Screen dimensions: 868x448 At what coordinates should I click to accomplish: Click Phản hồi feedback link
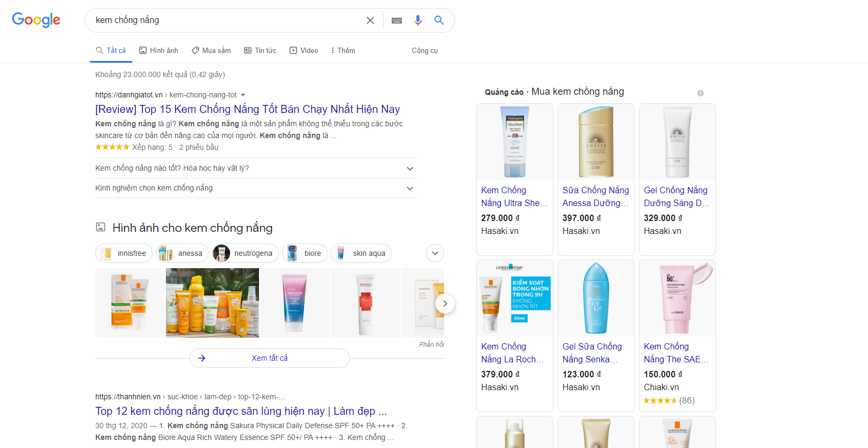click(x=431, y=344)
